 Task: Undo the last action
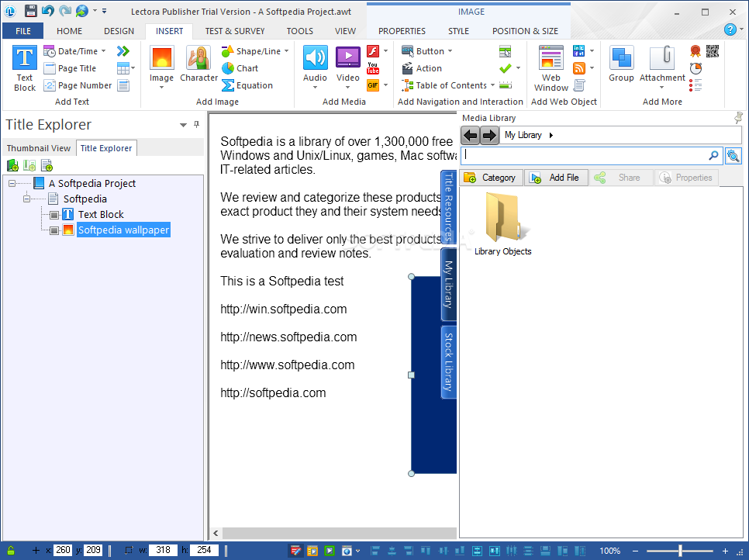click(x=48, y=11)
